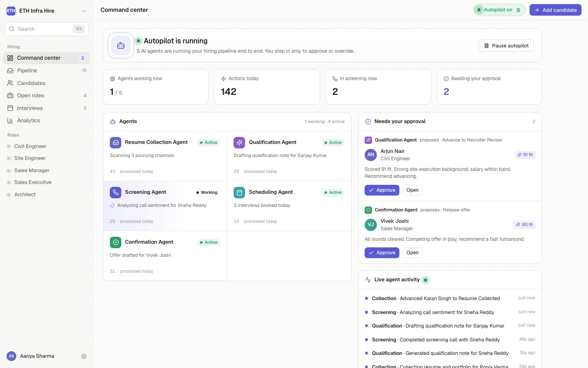Approve Vivek Joshi's offer release
This screenshot has height=368, width=588.
382,253
